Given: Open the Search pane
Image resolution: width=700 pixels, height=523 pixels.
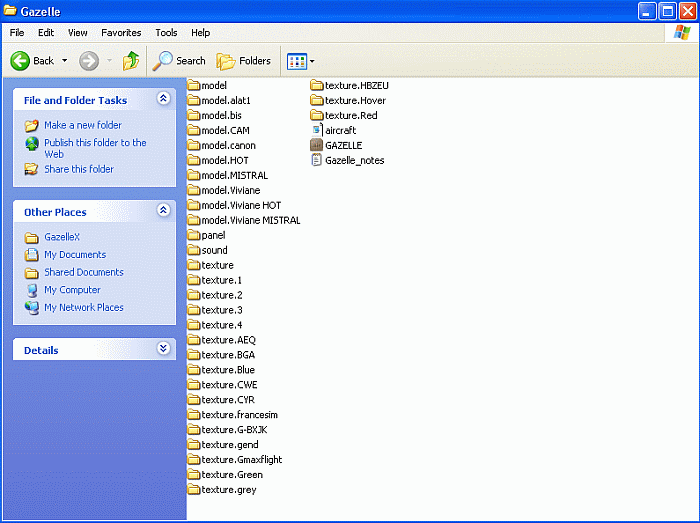Looking at the screenshot, I should click(179, 61).
